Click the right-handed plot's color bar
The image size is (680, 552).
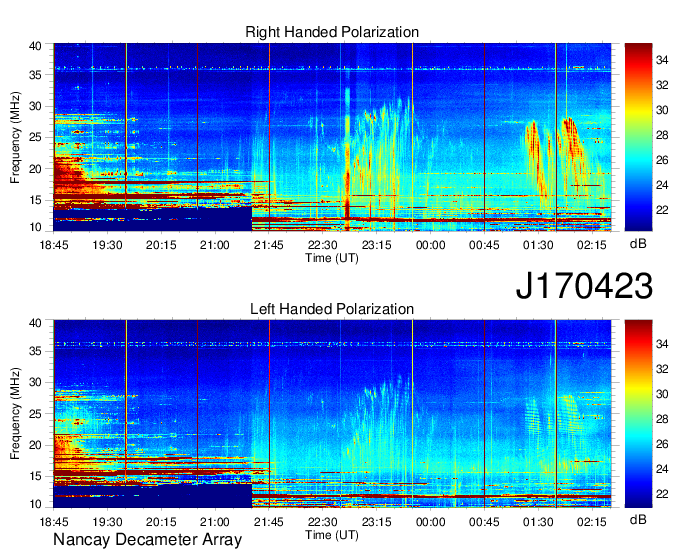click(x=638, y=137)
